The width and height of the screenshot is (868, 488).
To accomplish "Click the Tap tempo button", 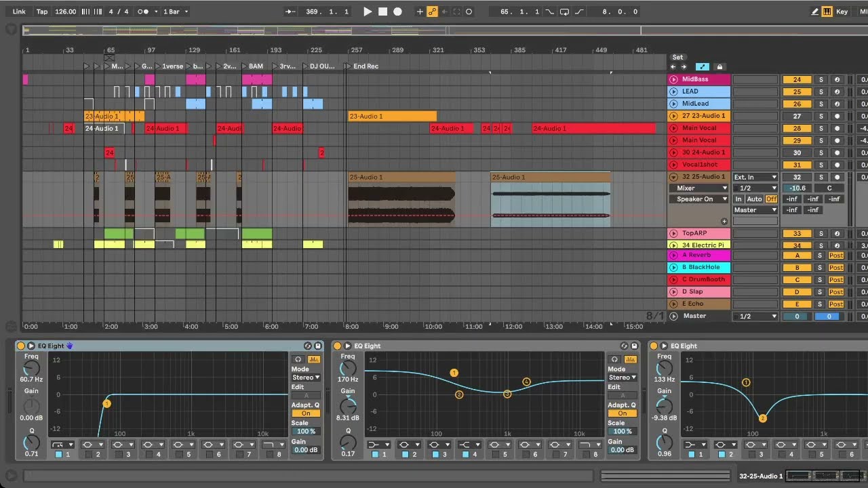I will coord(42,12).
